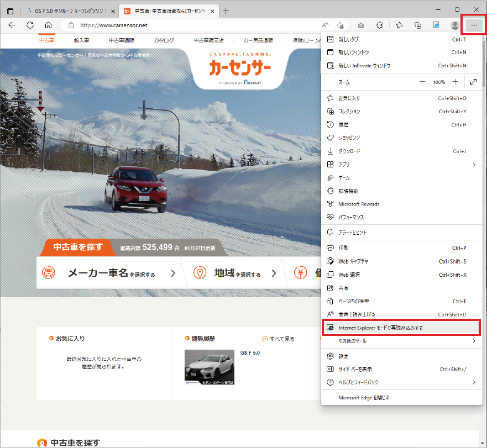Open the 中古車販売店 navigation link
Viewport: 487px width, 448px height.
(x=209, y=40)
